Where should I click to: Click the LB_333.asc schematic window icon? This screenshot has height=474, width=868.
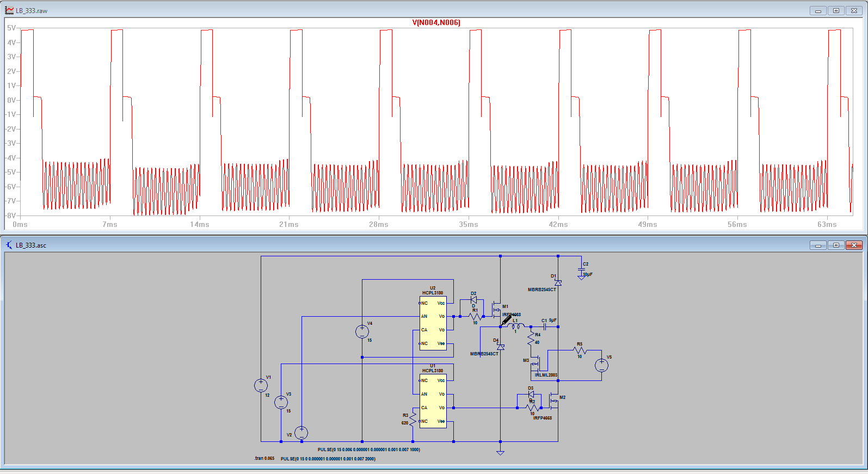[9, 245]
